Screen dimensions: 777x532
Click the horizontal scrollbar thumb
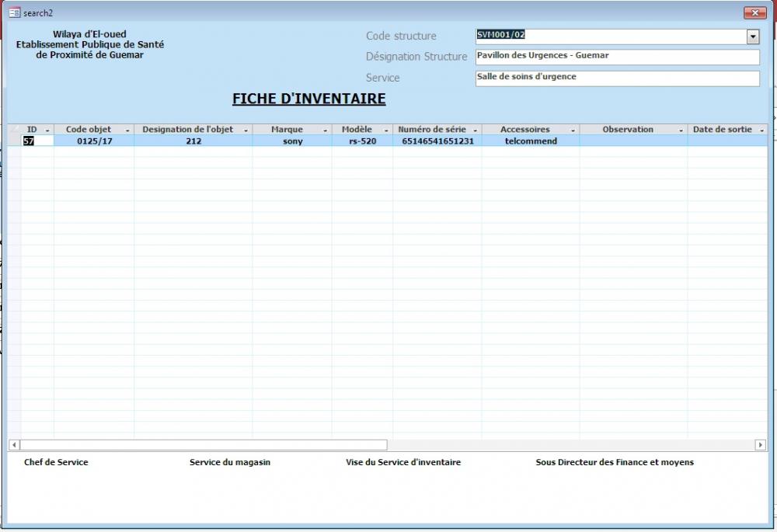[203, 445]
